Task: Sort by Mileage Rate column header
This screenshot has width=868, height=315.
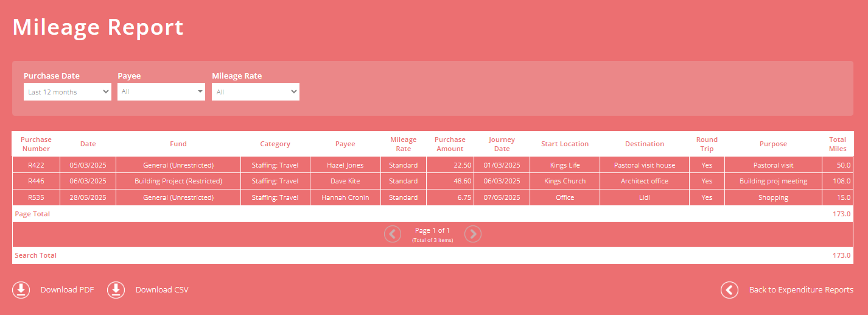Action: 404,144
